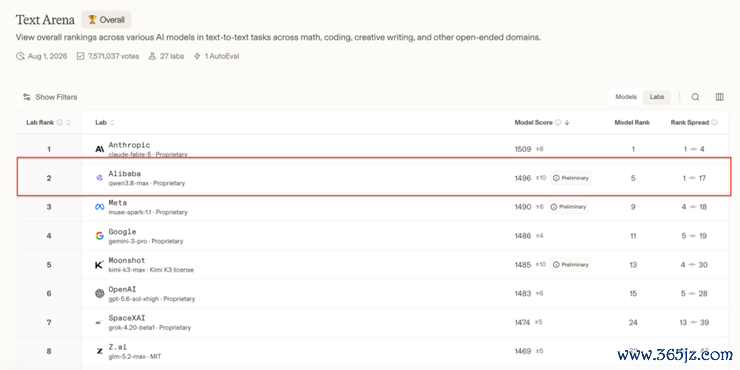
Task: Click the Meta logo
Action: tap(100, 207)
